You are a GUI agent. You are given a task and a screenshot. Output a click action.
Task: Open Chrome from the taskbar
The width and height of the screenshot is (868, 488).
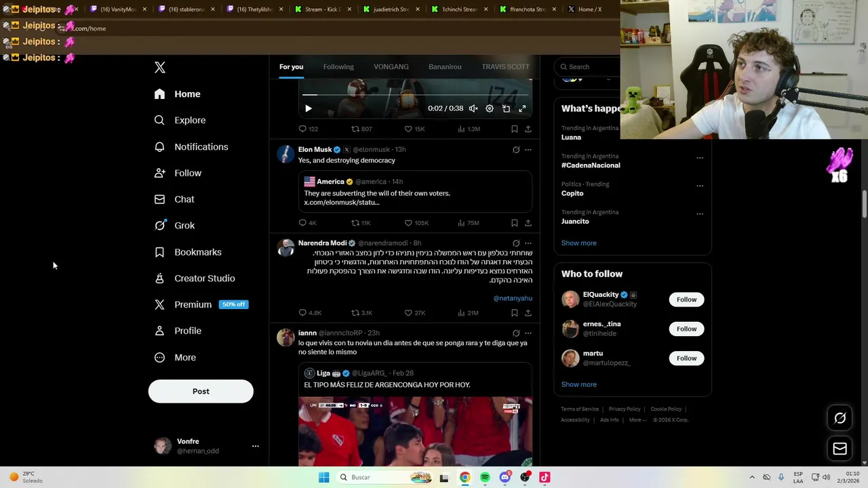pos(465,477)
